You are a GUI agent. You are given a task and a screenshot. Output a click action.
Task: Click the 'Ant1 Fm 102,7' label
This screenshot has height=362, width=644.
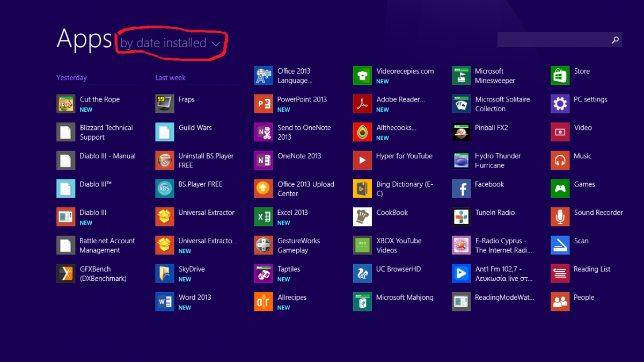point(503,273)
